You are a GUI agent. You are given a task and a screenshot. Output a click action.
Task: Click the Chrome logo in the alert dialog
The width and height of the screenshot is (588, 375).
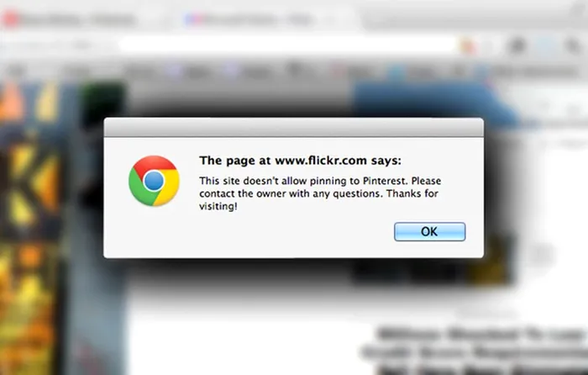coord(154,181)
